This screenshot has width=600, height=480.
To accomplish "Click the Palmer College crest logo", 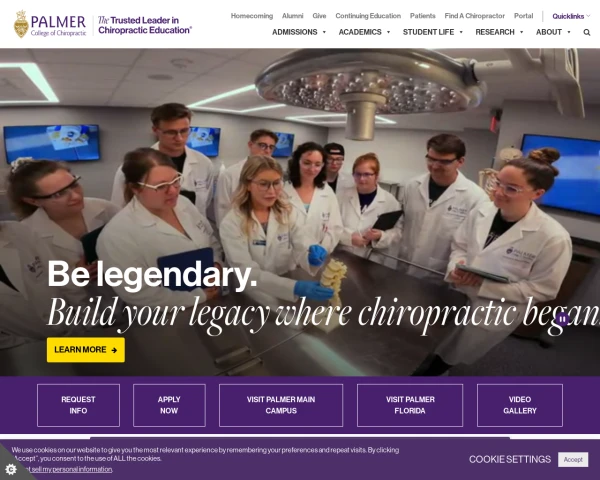I will [x=21, y=24].
